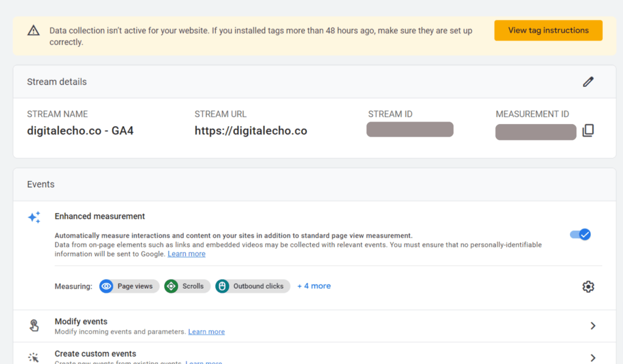Copy the Measurement ID
The height and width of the screenshot is (364, 623).
coord(588,131)
